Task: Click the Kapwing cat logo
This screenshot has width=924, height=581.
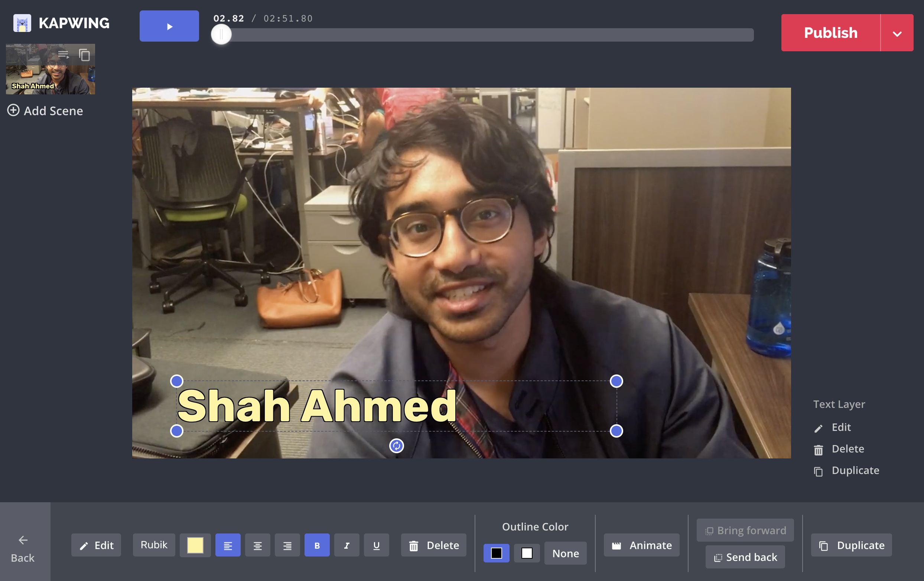Action: click(x=22, y=23)
